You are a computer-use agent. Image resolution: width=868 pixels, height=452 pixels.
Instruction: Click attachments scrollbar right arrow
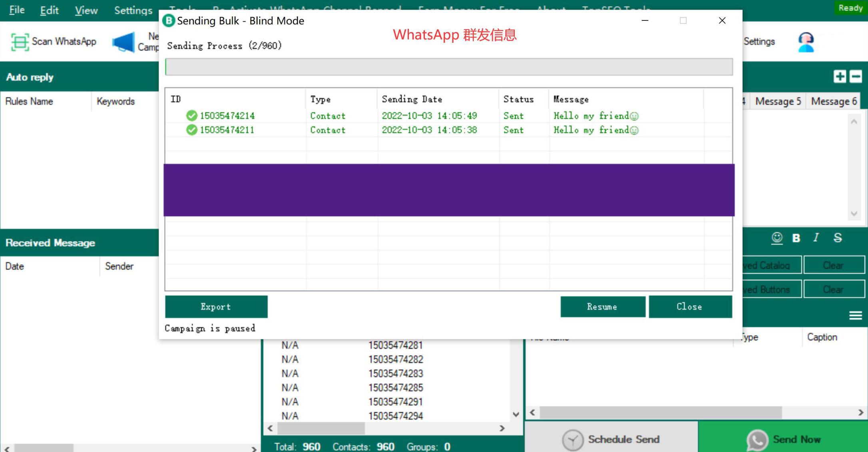[861, 412]
